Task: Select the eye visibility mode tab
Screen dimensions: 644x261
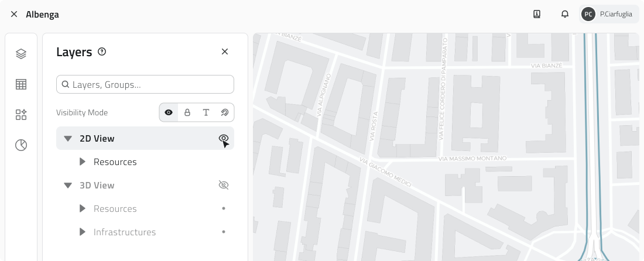Action: point(169,112)
